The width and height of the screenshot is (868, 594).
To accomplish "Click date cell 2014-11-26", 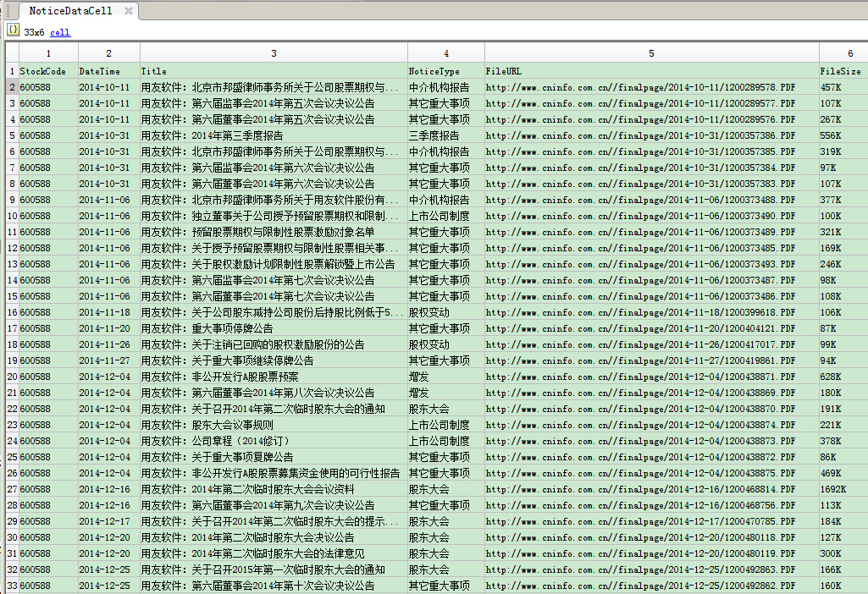I will coord(109,344).
